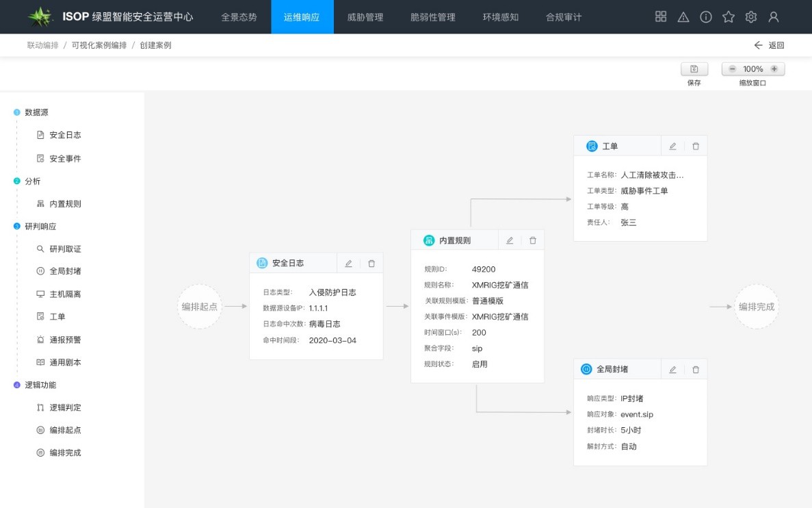The width and height of the screenshot is (812, 508).
Task: Delete the 全局封堵 node via trash icon
Action: point(696,370)
